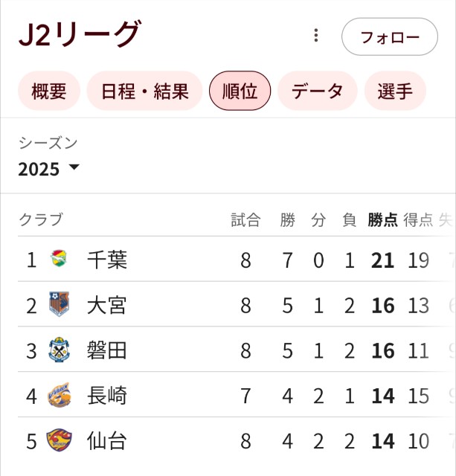
Task: Click the 長崎 team crest icon
Action: [60, 395]
